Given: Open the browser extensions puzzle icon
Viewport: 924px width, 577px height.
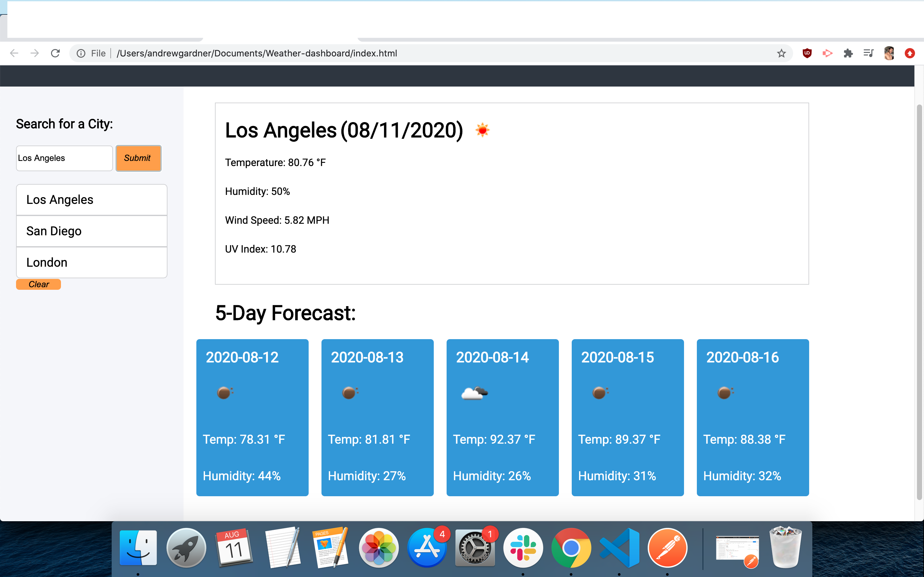Looking at the screenshot, I should click(x=848, y=53).
